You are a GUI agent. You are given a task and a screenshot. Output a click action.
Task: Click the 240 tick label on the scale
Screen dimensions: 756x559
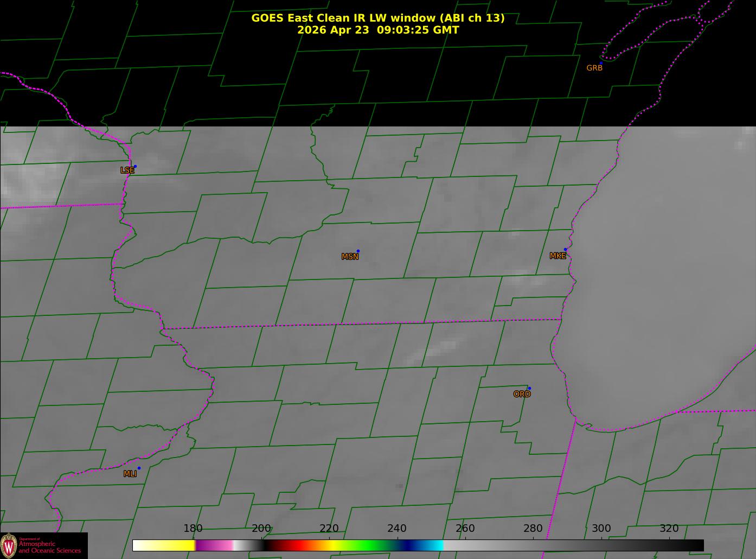click(x=397, y=529)
